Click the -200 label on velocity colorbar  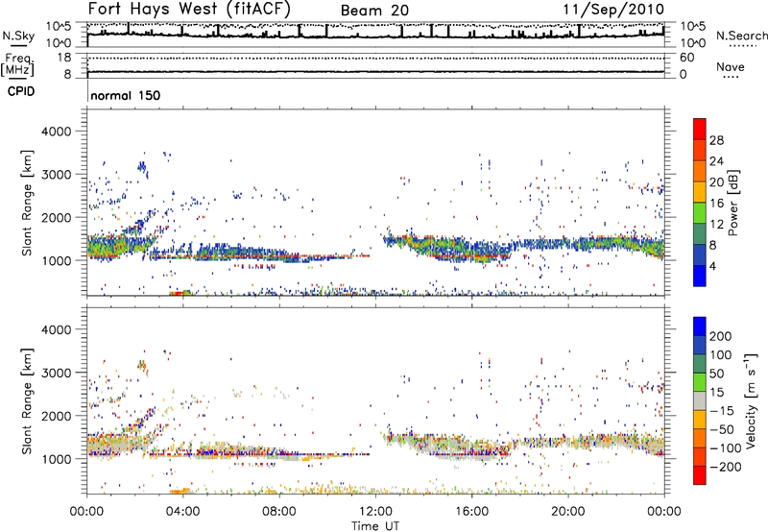coord(726,467)
